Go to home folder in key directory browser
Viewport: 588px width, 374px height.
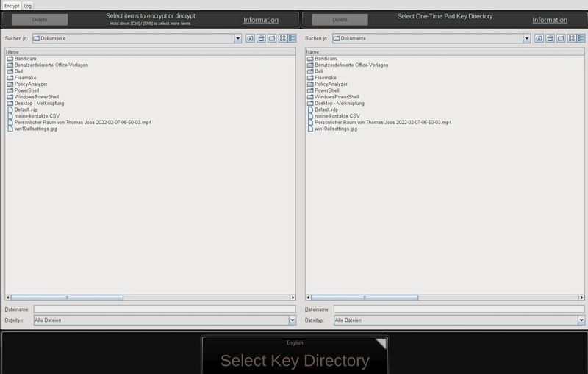(550, 38)
